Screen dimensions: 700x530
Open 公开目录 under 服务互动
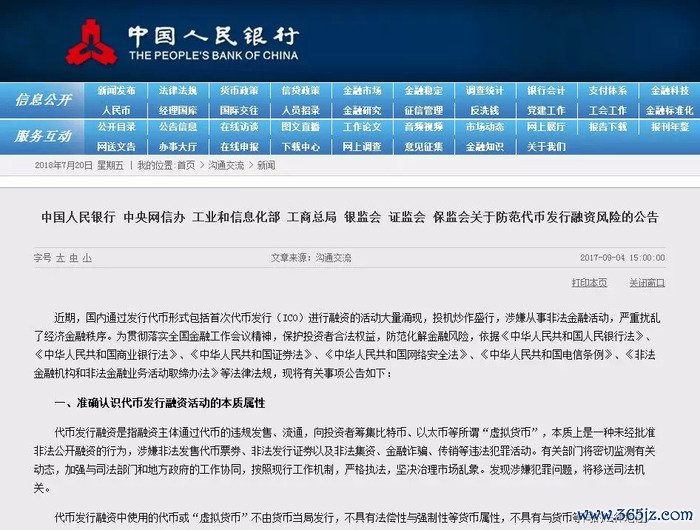coord(116,127)
